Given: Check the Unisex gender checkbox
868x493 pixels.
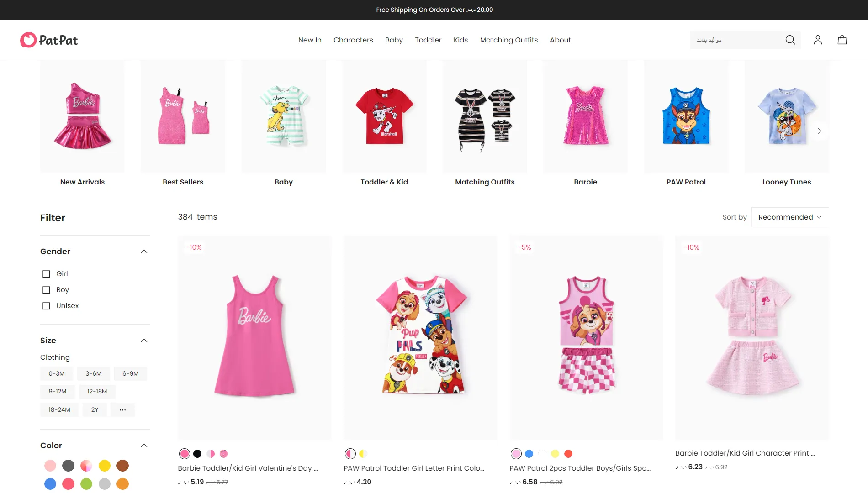Looking at the screenshot, I should (x=46, y=306).
